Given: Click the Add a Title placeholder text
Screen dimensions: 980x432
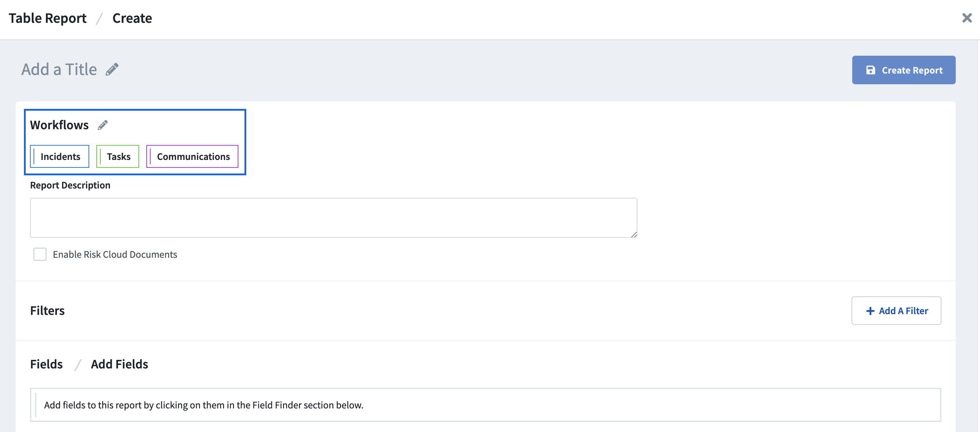Looking at the screenshot, I should 59,69.
